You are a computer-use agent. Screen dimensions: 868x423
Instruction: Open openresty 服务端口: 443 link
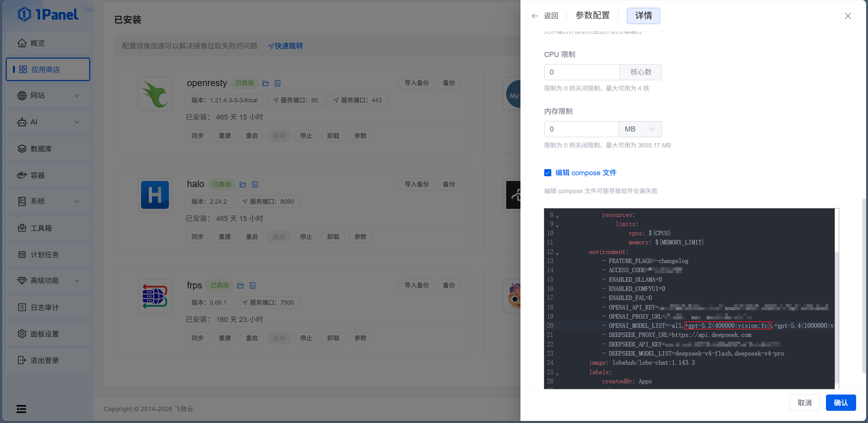coord(357,100)
